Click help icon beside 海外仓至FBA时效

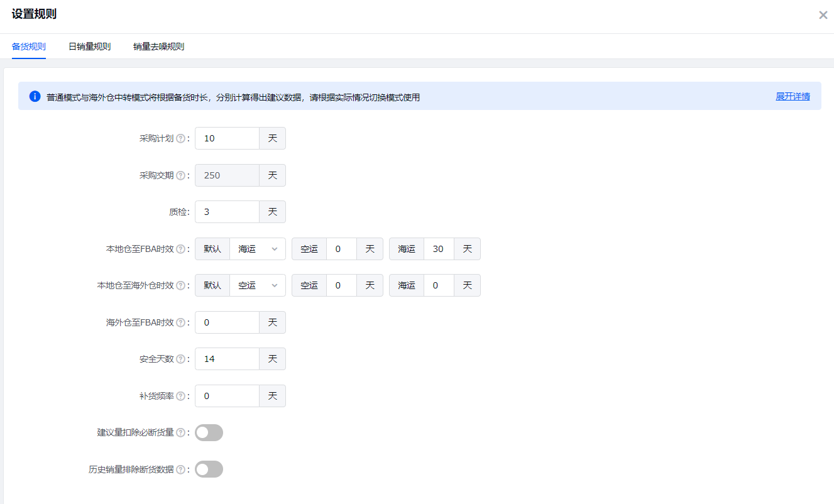180,322
